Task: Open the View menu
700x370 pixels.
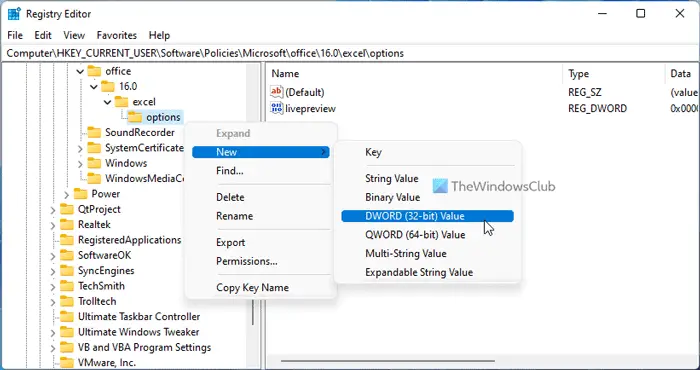Action: pos(74,35)
